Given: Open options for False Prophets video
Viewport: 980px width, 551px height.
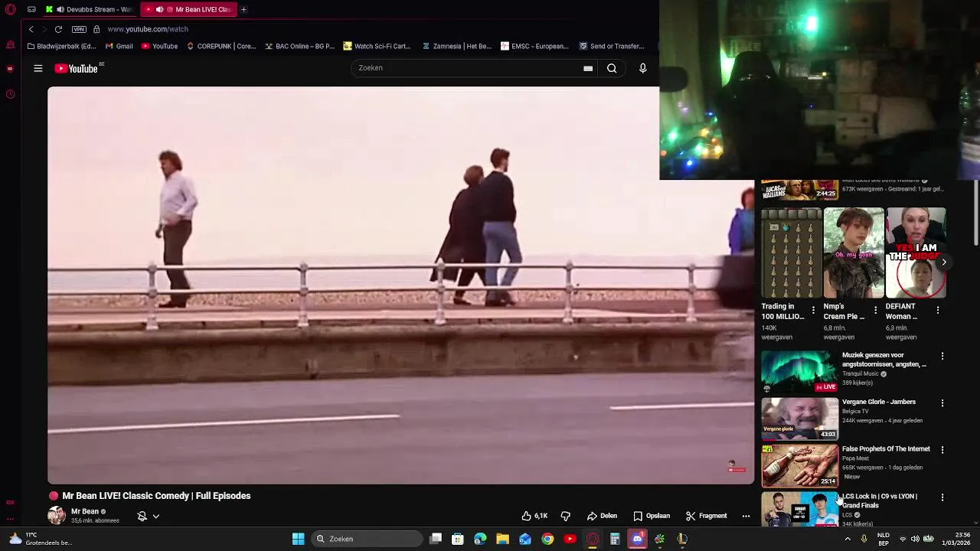Looking at the screenshot, I should [x=942, y=450].
